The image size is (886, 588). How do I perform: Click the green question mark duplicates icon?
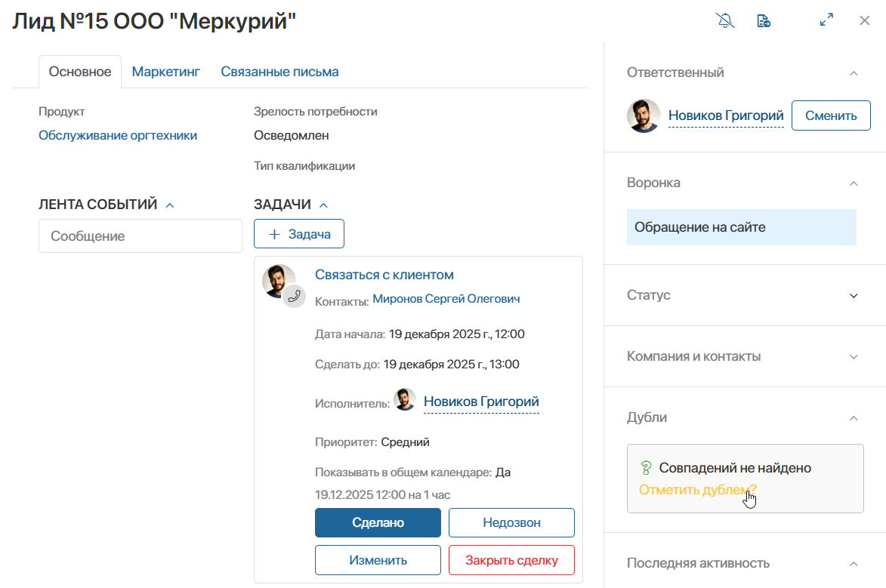coord(646,468)
